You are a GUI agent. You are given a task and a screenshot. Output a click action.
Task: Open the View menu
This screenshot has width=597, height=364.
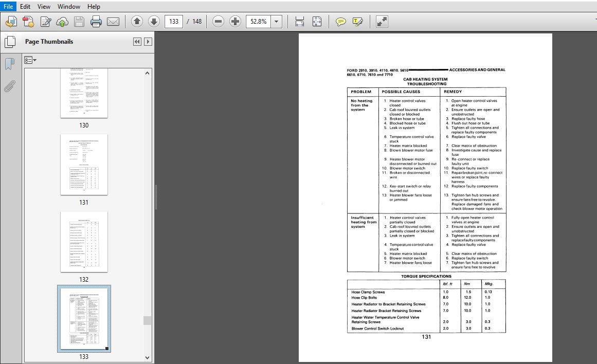pyautogui.click(x=44, y=7)
